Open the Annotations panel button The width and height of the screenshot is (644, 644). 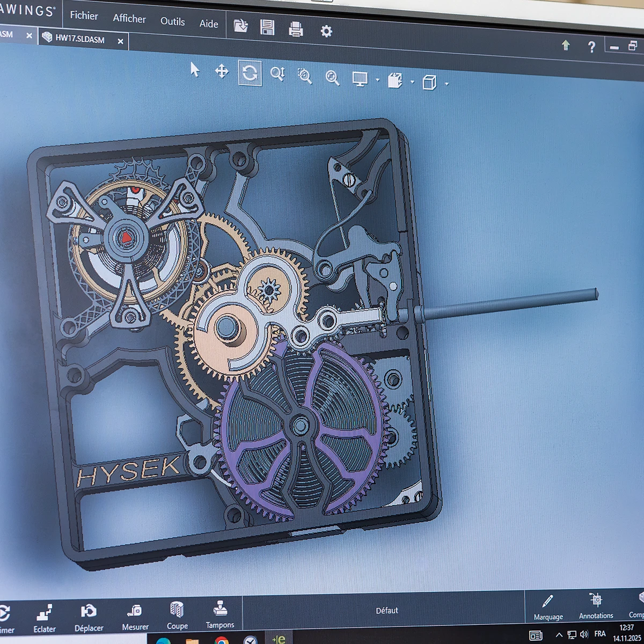[x=596, y=606]
